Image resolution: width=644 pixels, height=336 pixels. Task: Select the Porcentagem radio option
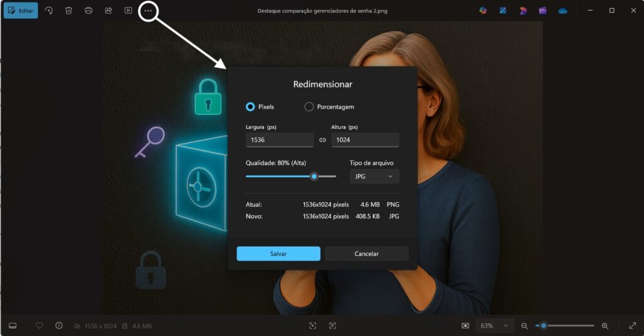(309, 107)
